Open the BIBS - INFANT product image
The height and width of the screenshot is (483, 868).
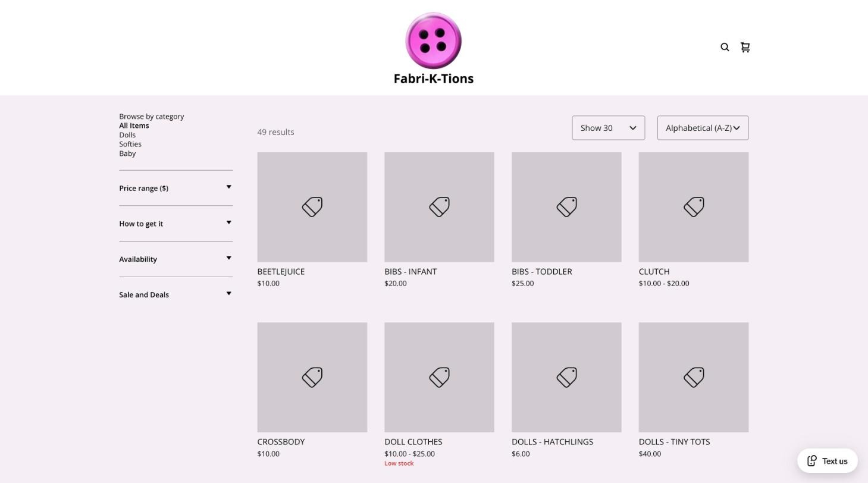coord(439,207)
